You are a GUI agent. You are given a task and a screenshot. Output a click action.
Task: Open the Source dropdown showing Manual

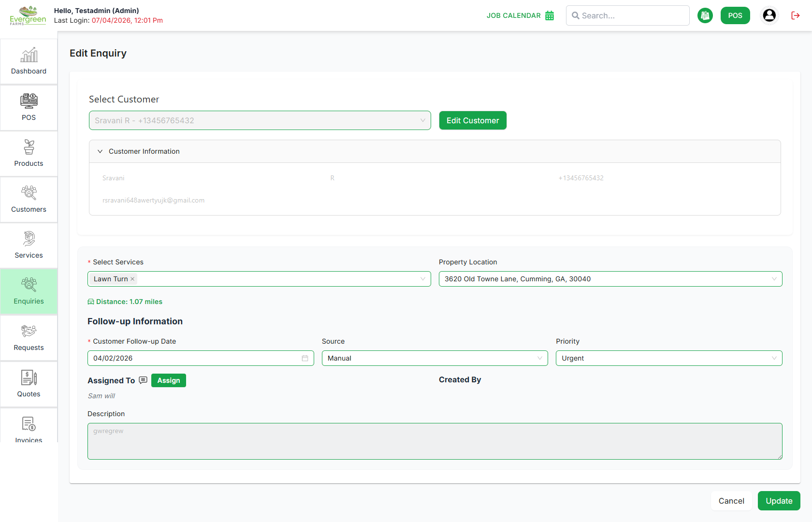click(x=435, y=358)
